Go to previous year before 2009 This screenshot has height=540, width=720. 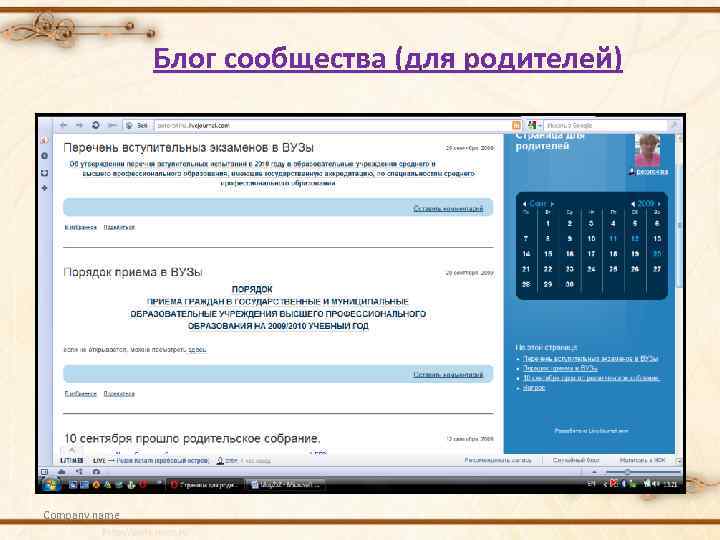click(633, 203)
